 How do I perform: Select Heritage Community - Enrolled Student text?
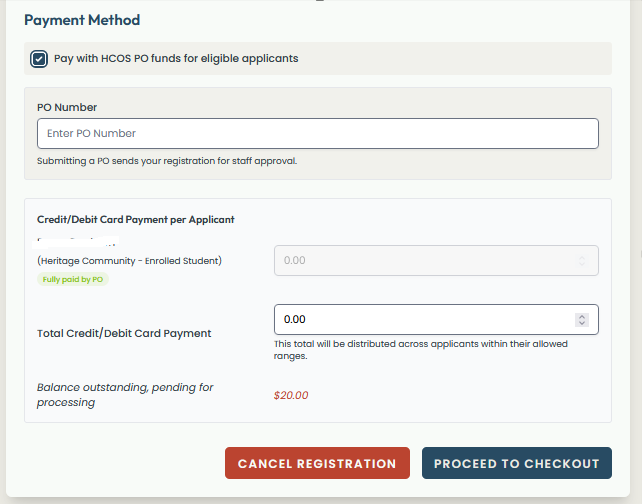(129, 261)
